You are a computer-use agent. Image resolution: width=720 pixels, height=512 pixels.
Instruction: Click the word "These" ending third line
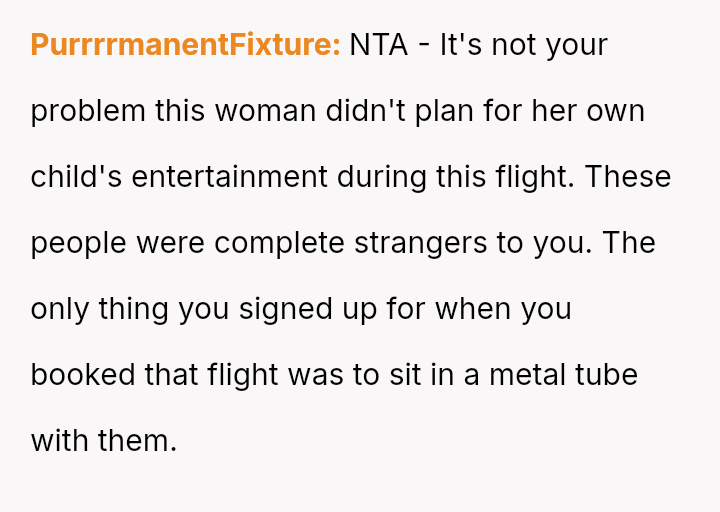(x=629, y=177)
